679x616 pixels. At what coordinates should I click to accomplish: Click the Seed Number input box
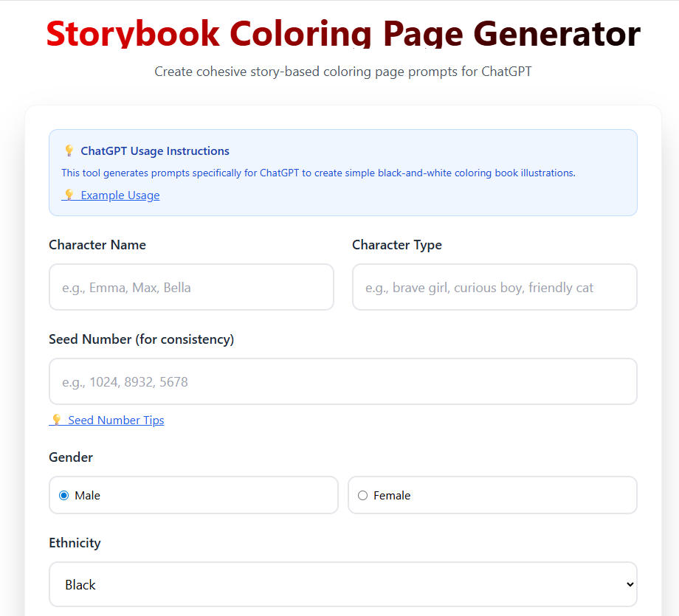[x=343, y=381]
